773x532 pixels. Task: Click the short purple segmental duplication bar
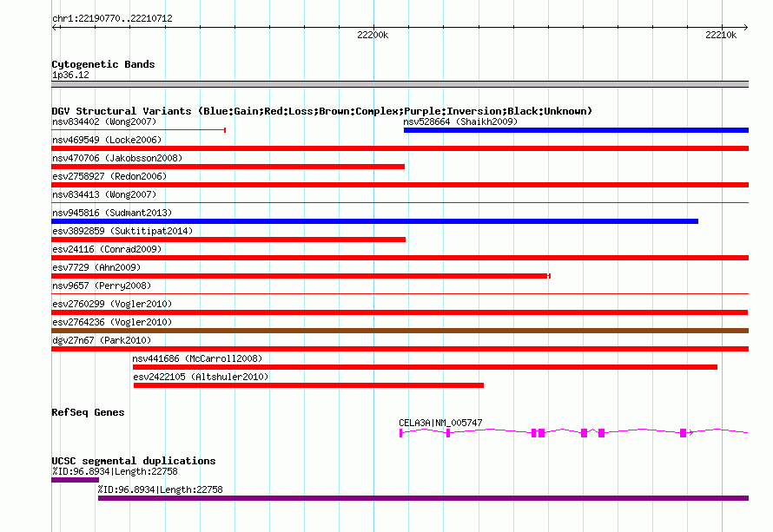click(75, 480)
